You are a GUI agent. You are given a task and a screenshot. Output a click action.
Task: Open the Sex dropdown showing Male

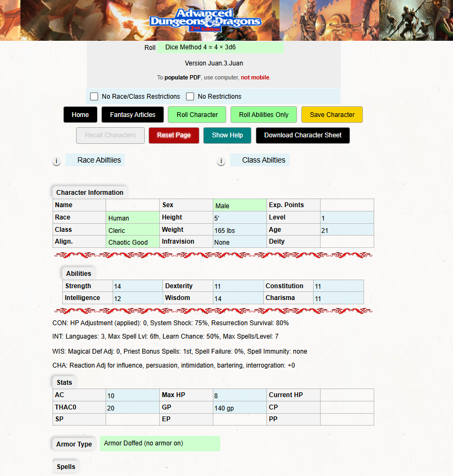click(x=240, y=206)
